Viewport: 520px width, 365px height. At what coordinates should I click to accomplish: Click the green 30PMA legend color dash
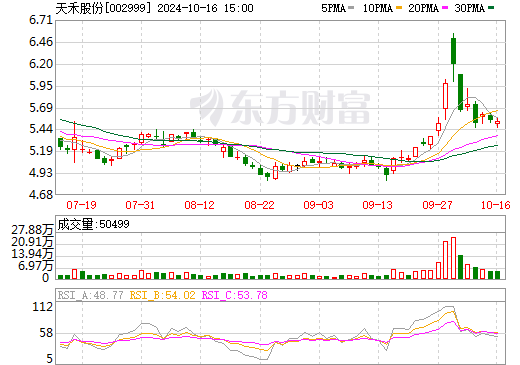click(x=491, y=7)
